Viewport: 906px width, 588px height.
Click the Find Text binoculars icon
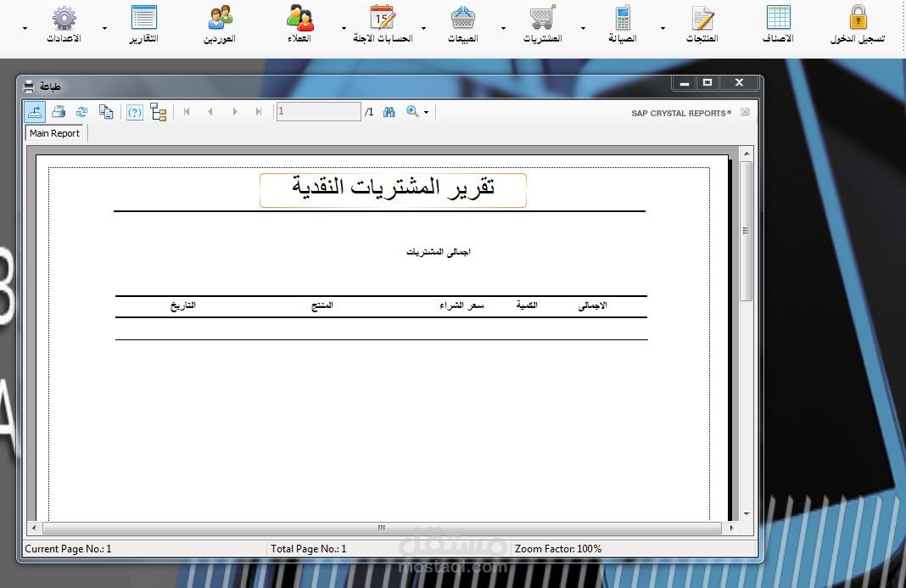pos(389,112)
